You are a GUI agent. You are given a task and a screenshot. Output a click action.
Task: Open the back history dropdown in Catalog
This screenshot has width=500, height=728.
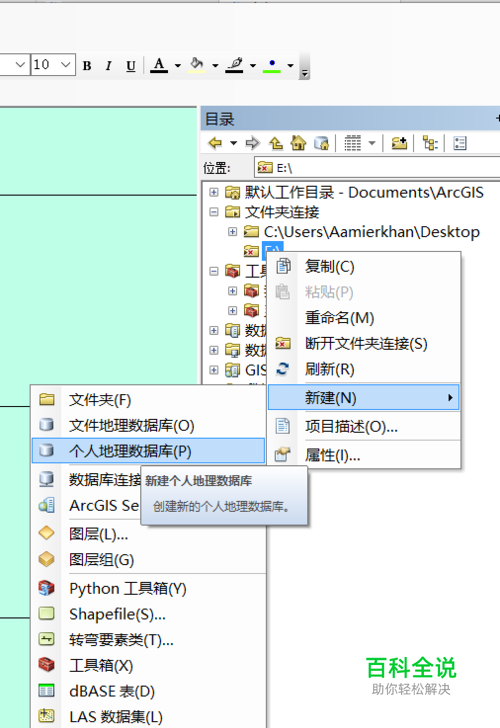tap(234, 143)
